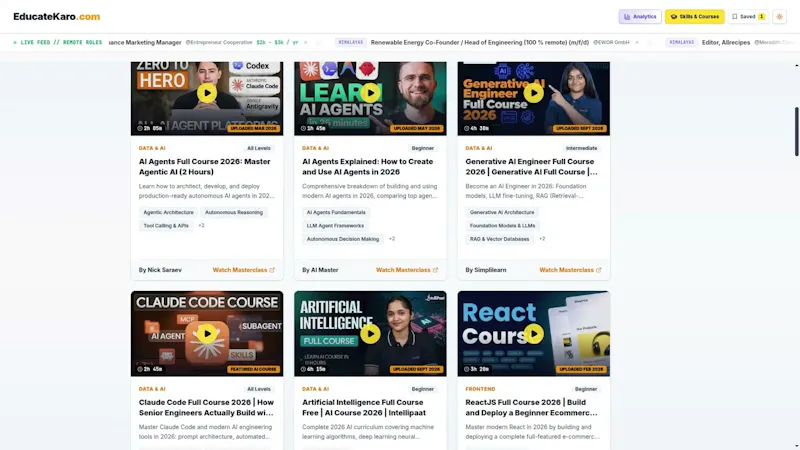Play the AI Agents Full Course video

[x=207, y=93]
